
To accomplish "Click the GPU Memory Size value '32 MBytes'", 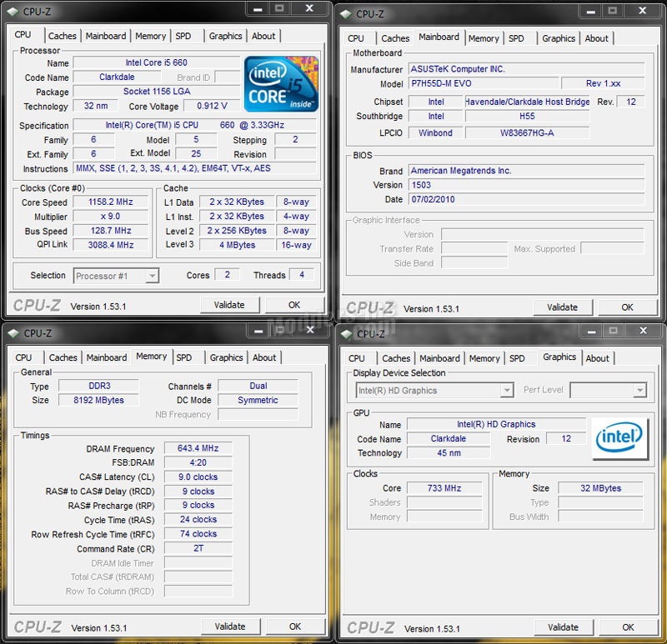I will coord(600,488).
